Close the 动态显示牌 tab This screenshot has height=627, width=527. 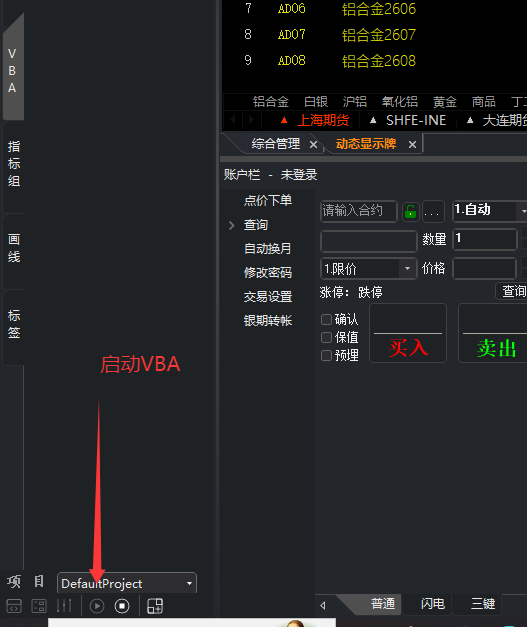(x=412, y=144)
